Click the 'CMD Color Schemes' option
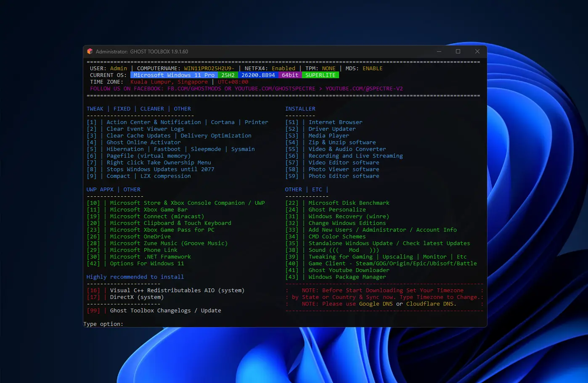588x383 pixels. (337, 237)
